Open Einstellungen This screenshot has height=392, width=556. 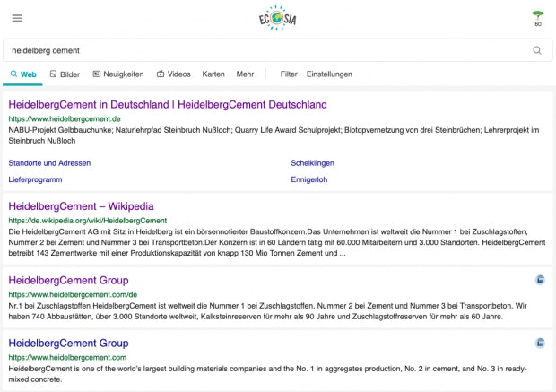329,74
